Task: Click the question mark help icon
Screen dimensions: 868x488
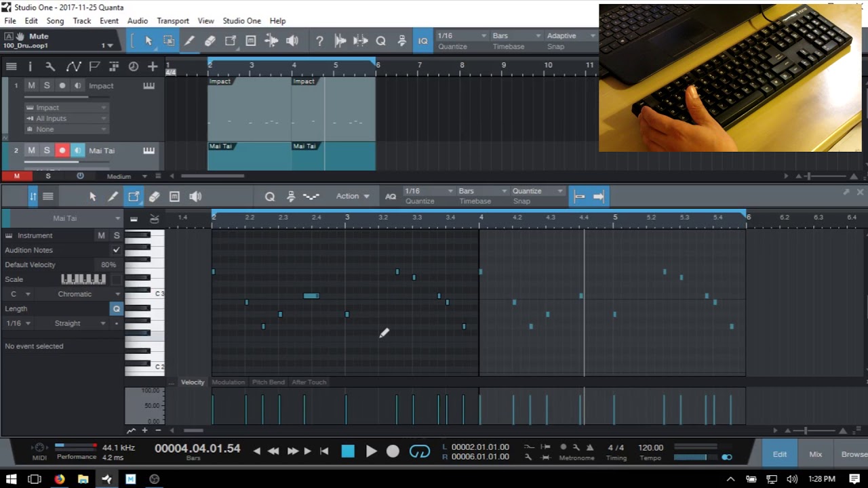Action: pyautogui.click(x=319, y=41)
